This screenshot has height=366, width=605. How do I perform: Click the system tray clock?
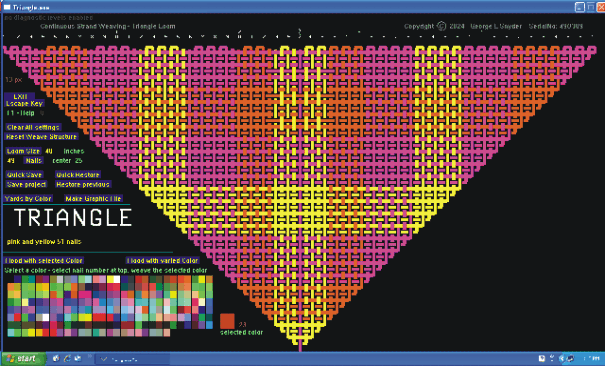pos(591,359)
